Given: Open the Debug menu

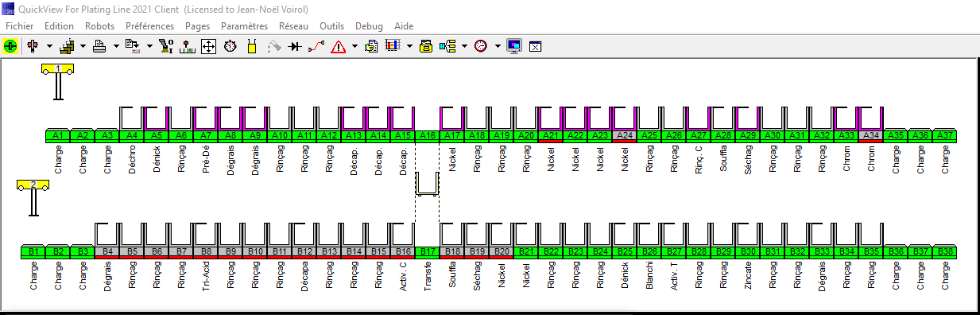Looking at the screenshot, I should [369, 26].
